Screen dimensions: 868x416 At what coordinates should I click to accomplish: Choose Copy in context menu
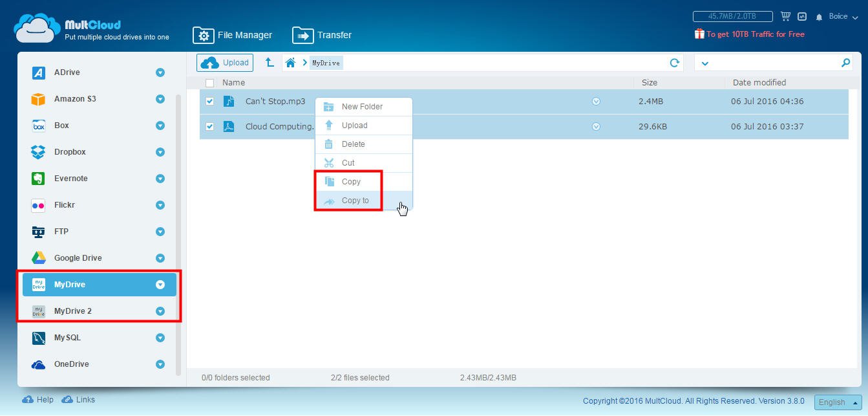[363, 182]
